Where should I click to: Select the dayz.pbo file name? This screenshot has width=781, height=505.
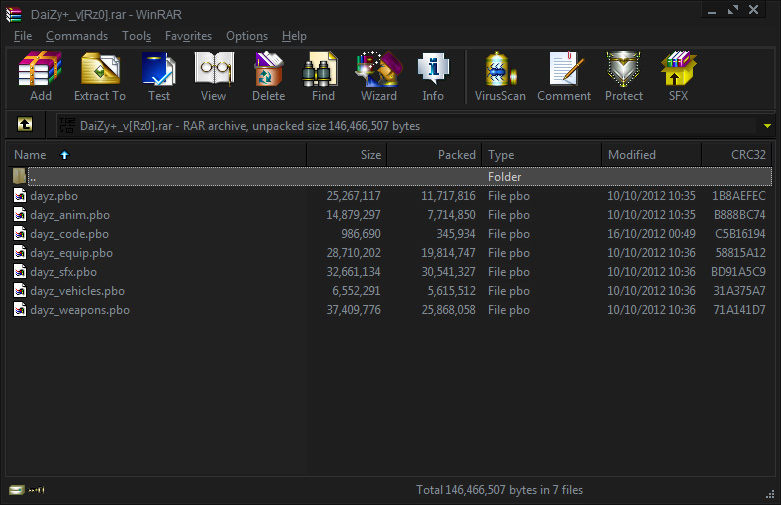[x=54, y=196]
